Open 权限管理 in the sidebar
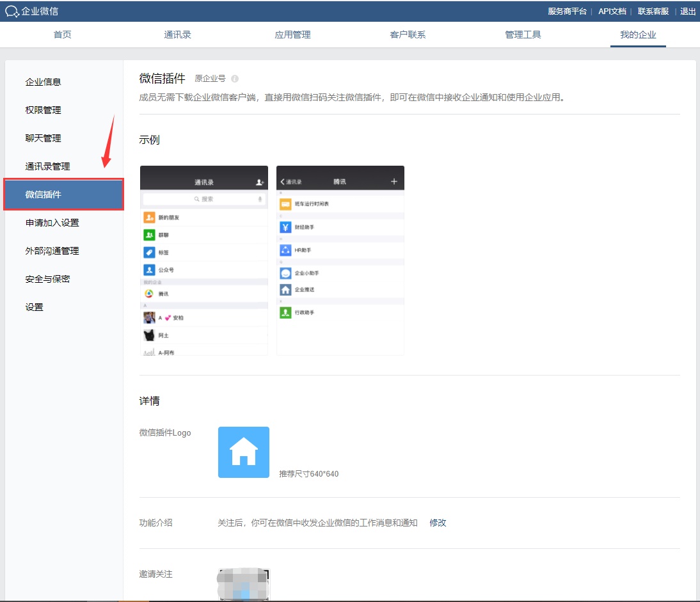This screenshot has width=700, height=602. coord(44,110)
